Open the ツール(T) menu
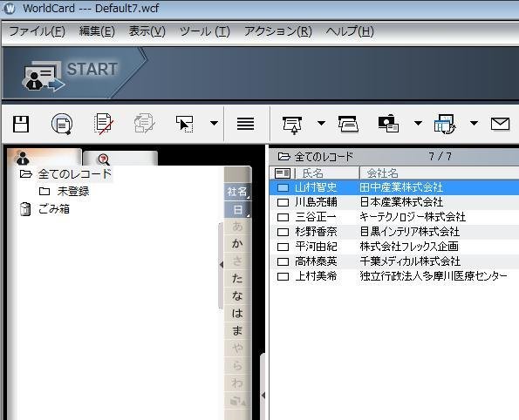Image resolution: width=519 pixels, height=420 pixels. tap(205, 31)
